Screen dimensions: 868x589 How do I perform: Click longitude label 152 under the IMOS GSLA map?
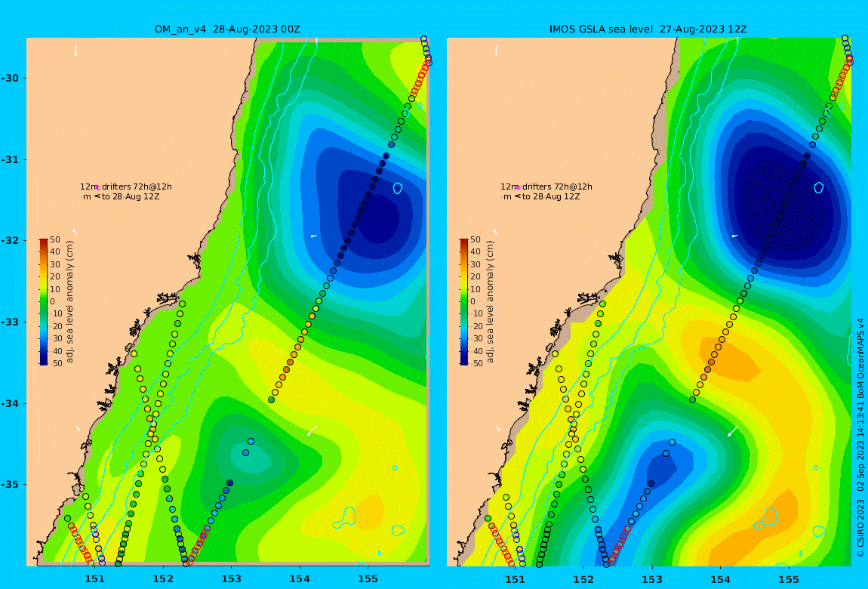583,579
